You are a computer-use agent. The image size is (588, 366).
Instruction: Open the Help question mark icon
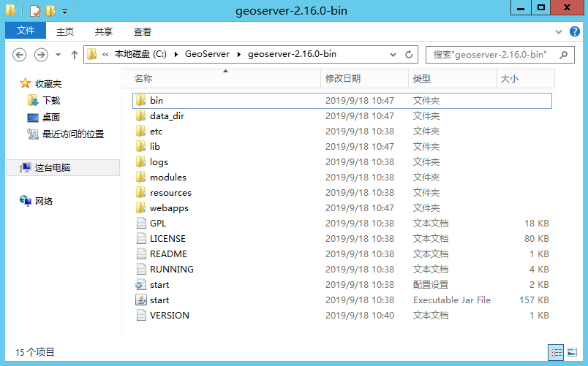(575, 31)
